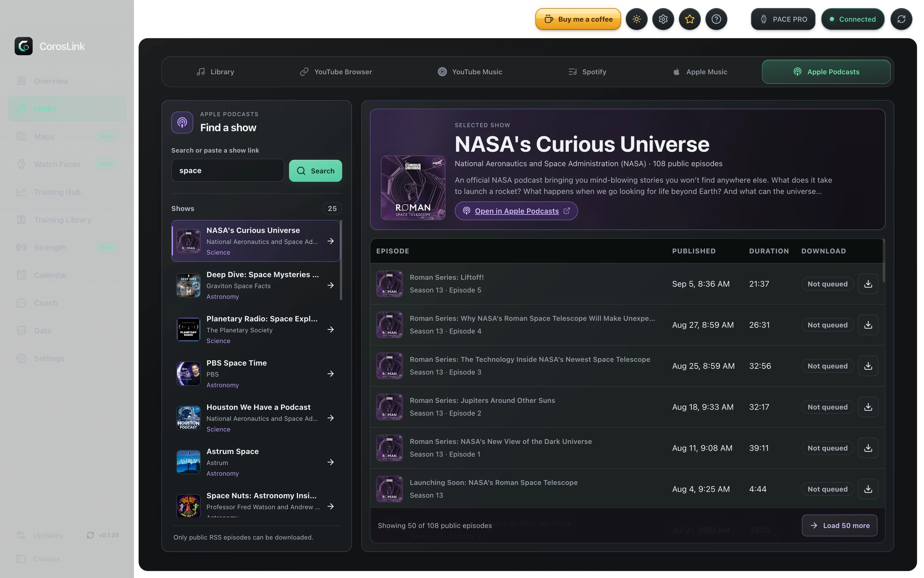Click the PUBLISHED column header
This screenshot has height=578, width=924.
click(x=693, y=251)
